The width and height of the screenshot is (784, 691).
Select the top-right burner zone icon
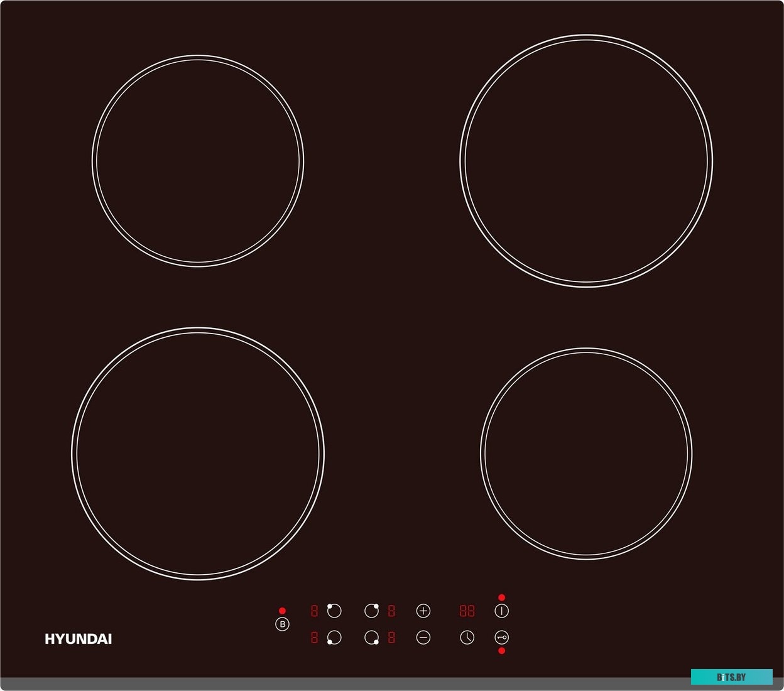372,611
